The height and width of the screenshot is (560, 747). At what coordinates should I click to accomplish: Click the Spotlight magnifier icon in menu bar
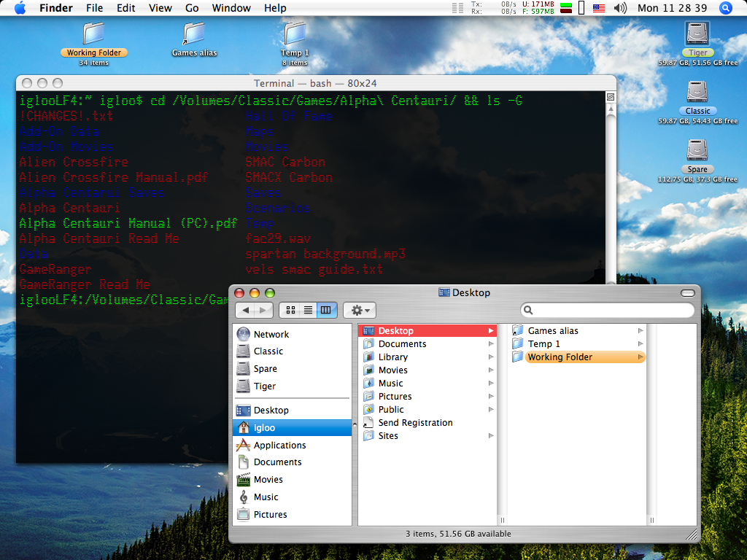725,8
